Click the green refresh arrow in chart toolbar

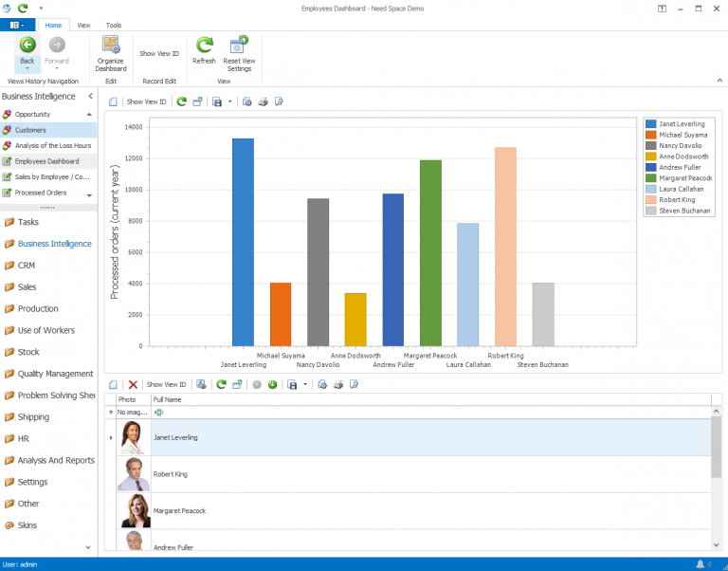[x=181, y=101]
